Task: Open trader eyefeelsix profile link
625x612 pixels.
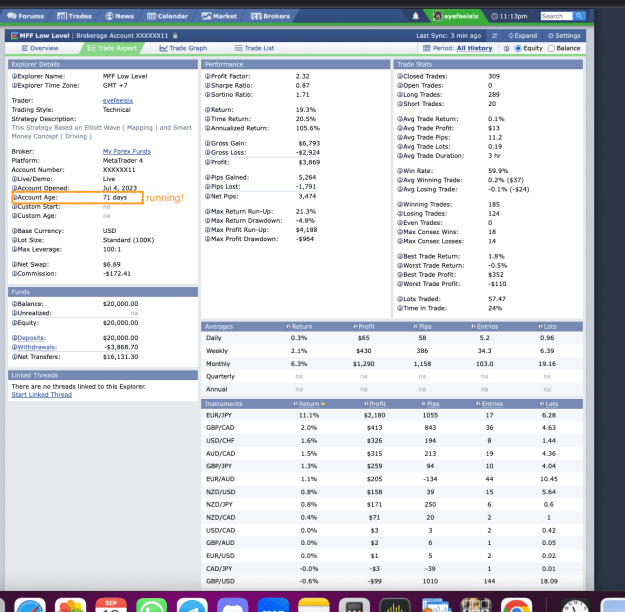Action: (x=118, y=100)
